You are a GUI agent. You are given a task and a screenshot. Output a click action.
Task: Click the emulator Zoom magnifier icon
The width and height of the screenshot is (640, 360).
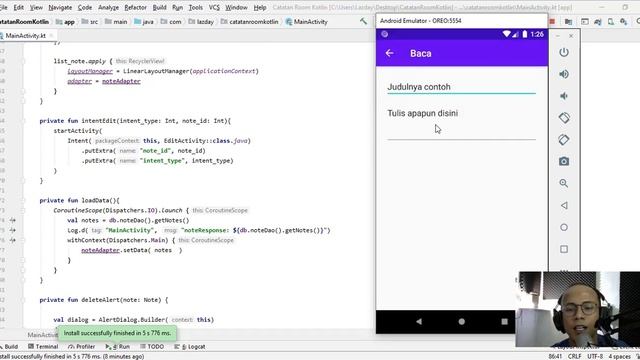tap(564, 183)
